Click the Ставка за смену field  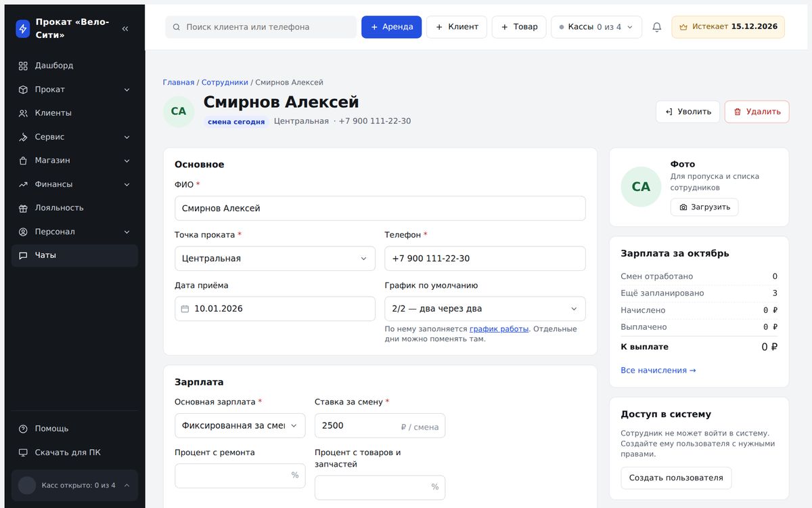(x=380, y=426)
